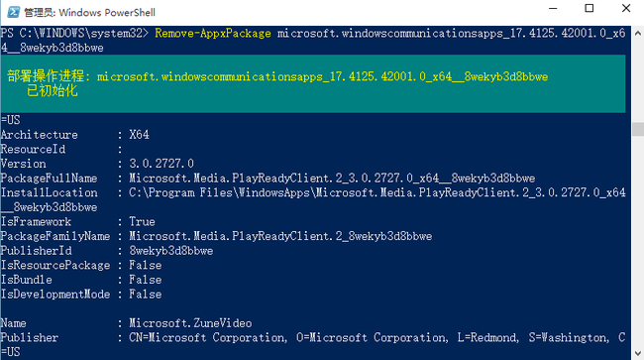
Task: Click the PowerShell icon in title bar
Action: tap(13, 12)
